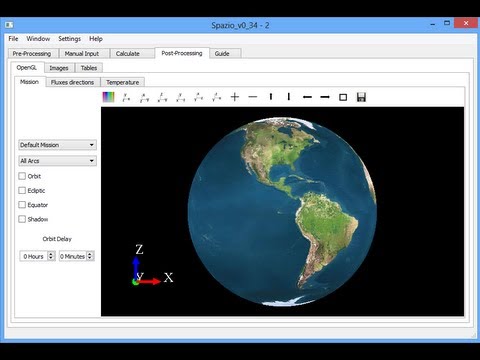The width and height of the screenshot is (480, 360).
Task: Zoom in with the plus icon
Action: click(x=235, y=97)
